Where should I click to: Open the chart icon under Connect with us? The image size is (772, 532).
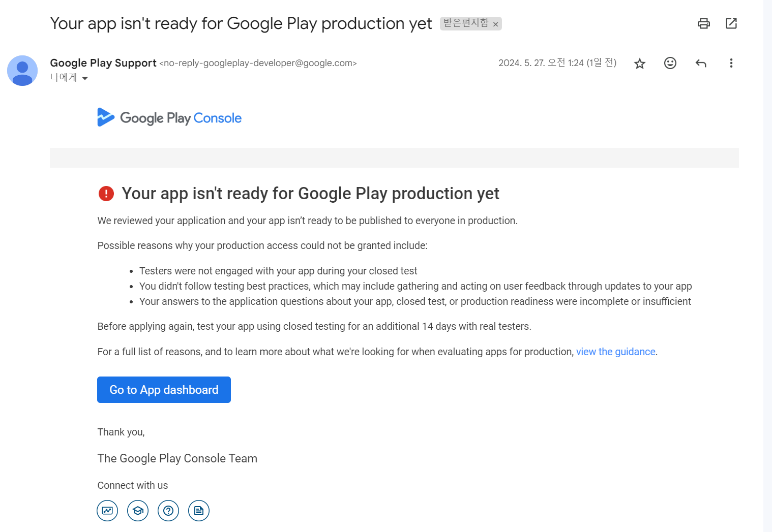[107, 511]
